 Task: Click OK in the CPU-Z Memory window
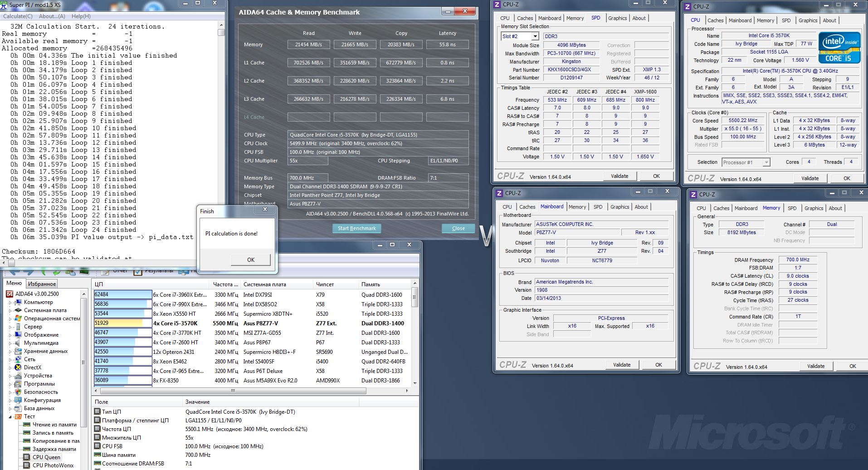(853, 366)
